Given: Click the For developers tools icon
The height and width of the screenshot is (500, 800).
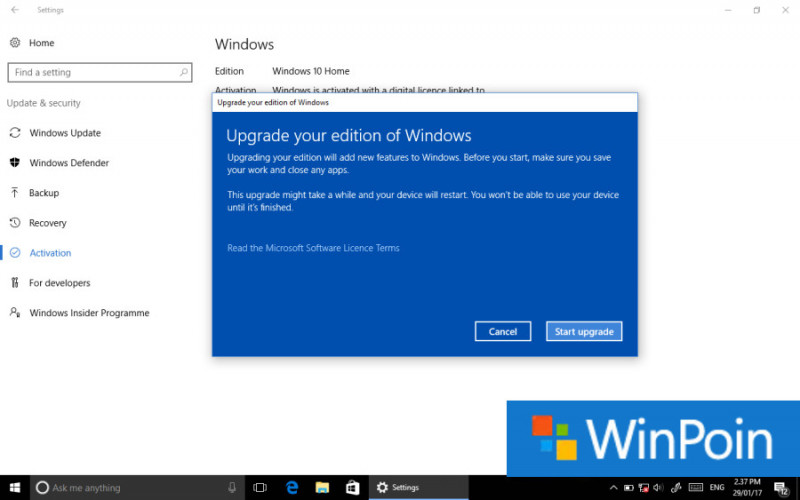Looking at the screenshot, I should point(15,282).
